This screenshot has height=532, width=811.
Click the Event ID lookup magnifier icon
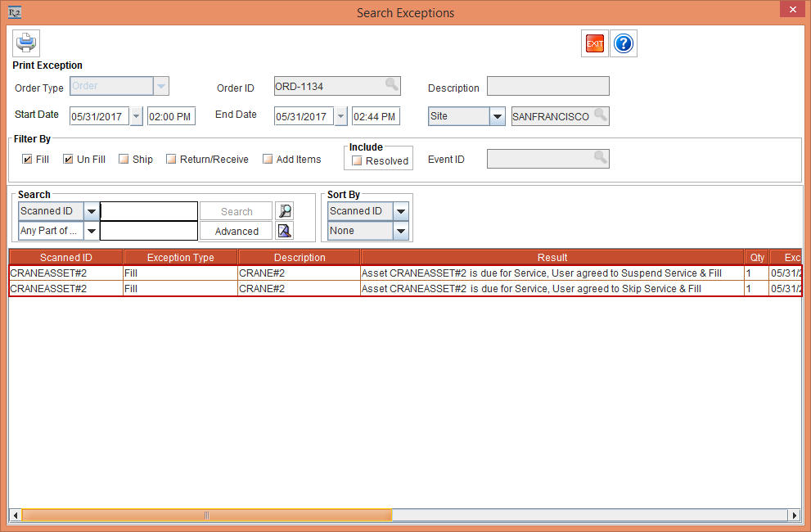[601, 158]
